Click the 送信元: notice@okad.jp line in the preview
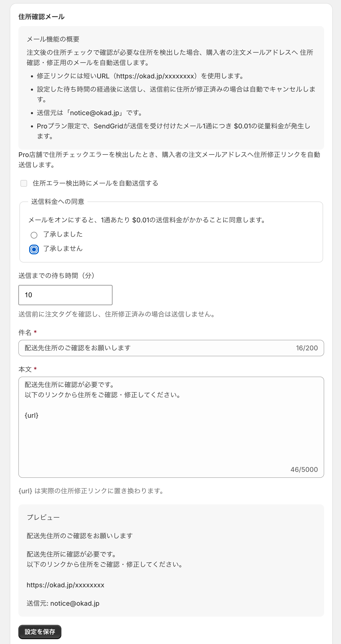This screenshot has height=644, width=341. [63, 603]
